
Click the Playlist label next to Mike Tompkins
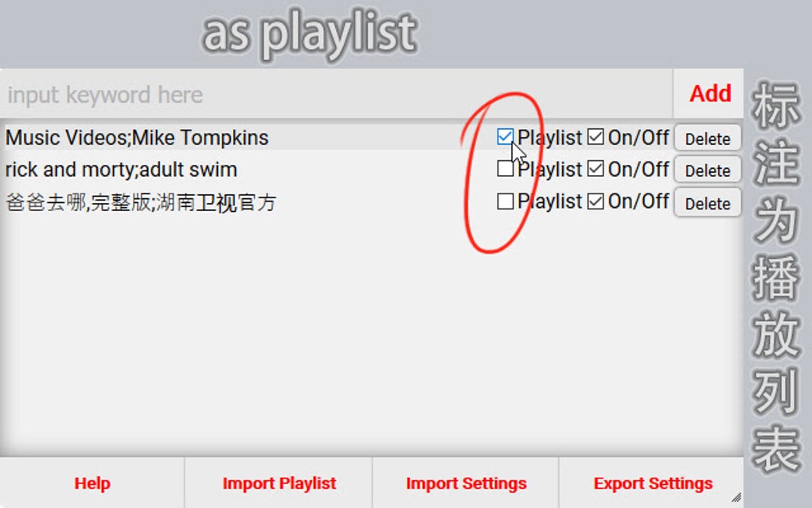[x=549, y=138]
